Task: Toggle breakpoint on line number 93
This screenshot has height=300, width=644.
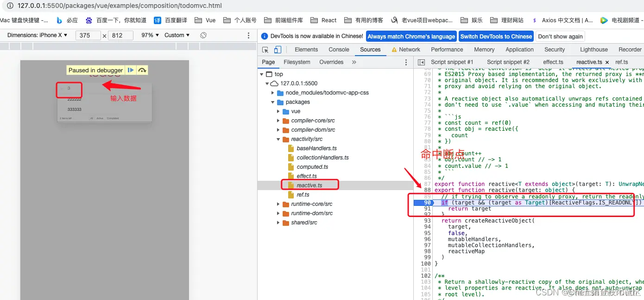Action: (427, 221)
